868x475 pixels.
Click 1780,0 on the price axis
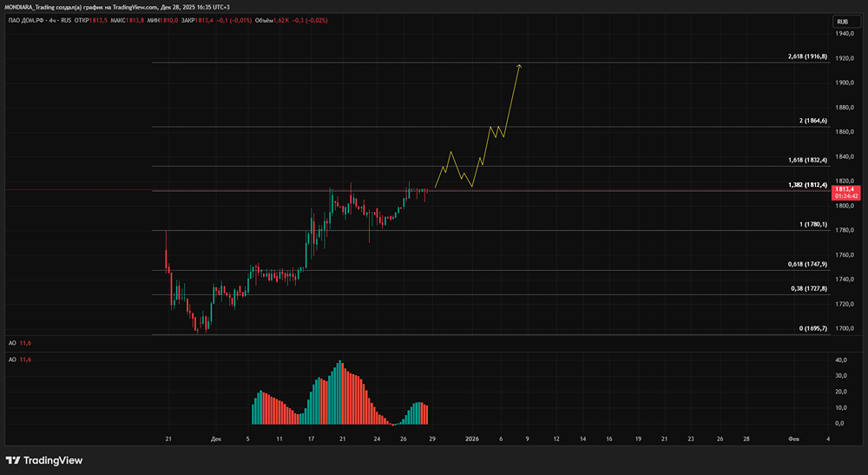coord(845,230)
